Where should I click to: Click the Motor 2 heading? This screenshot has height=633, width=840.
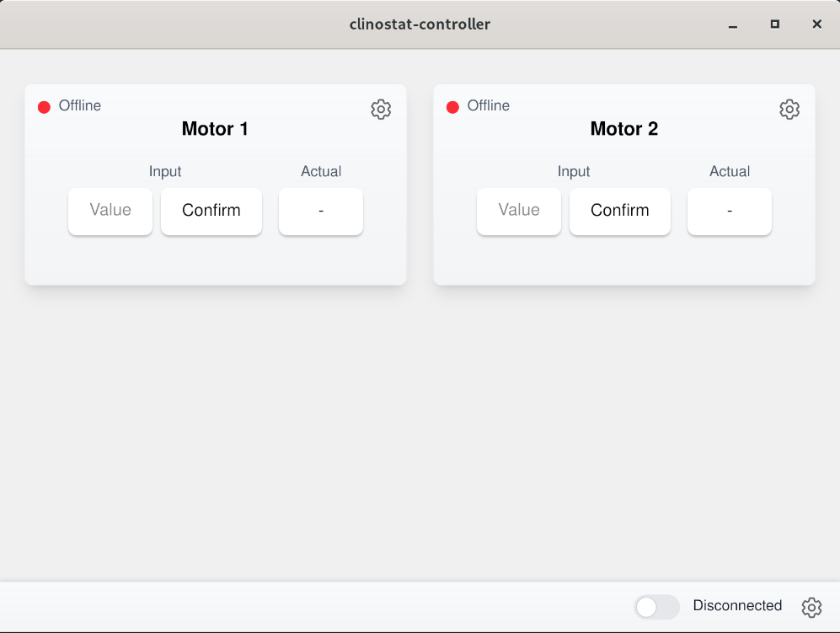click(624, 129)
